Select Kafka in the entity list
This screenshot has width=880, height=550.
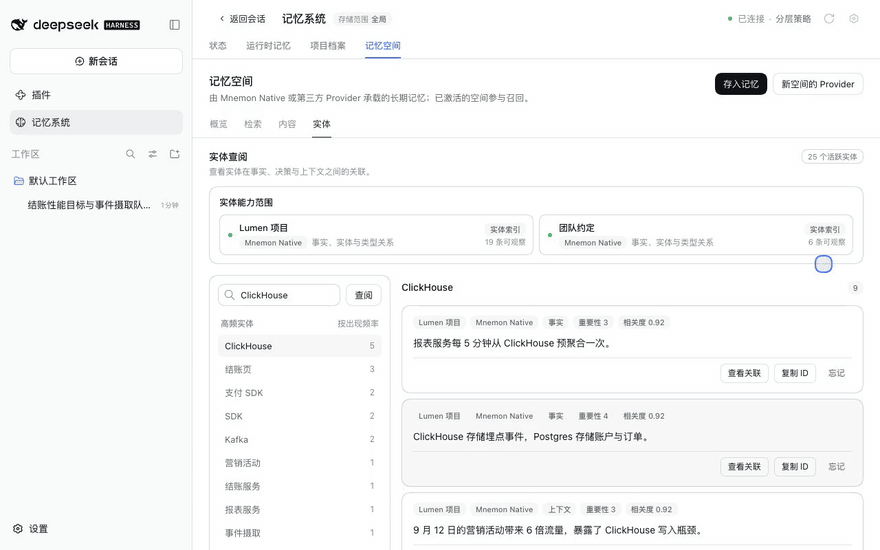300,439
